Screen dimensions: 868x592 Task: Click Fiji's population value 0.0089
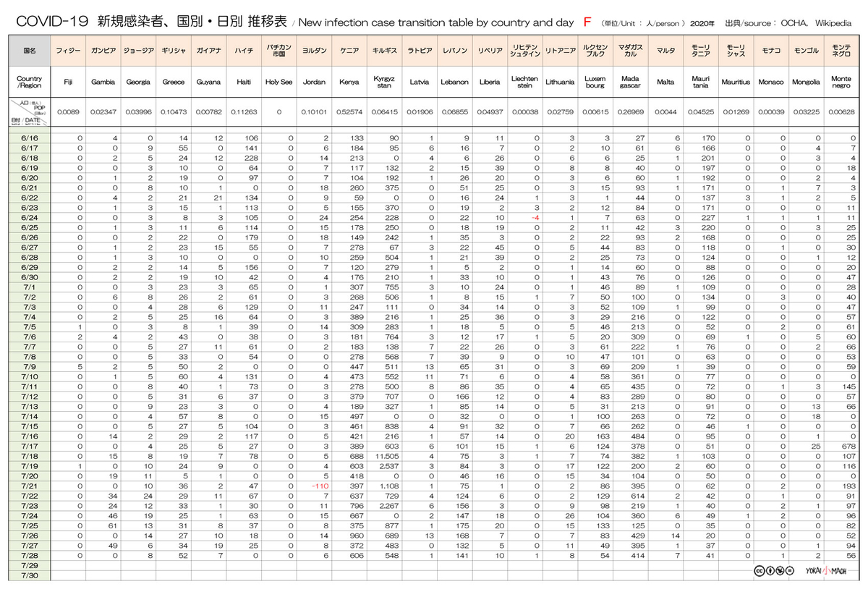68,112
